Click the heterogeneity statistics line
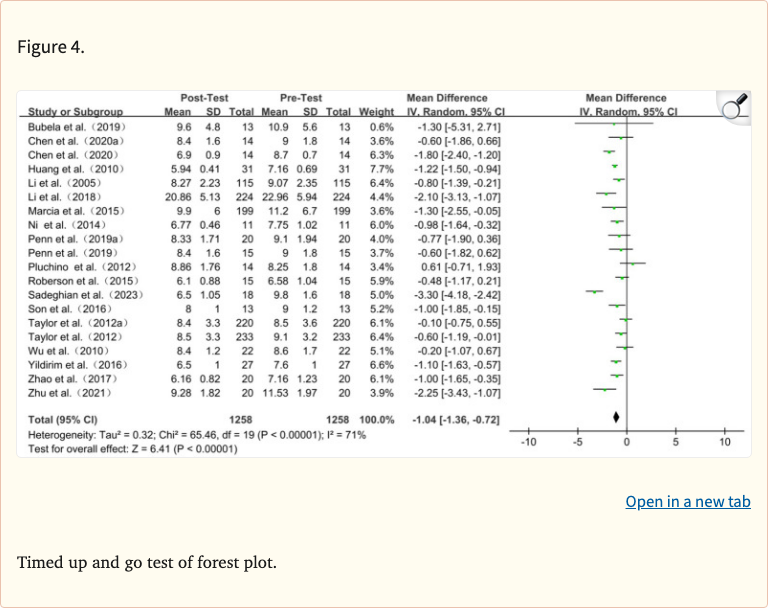This screenshot has height=608, width=768. 197,435
